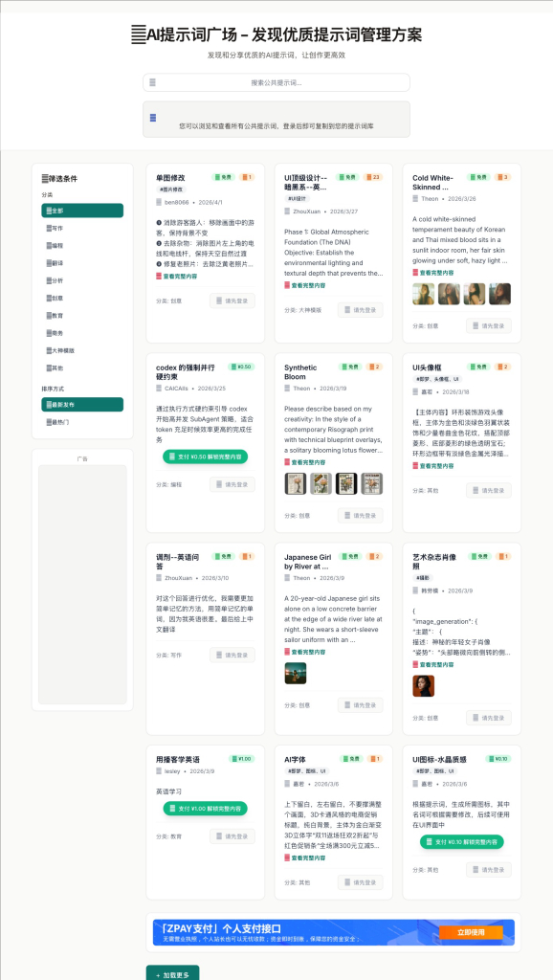
Task: Choose the 创意 category in sidebar
Action: click(82, 299)
